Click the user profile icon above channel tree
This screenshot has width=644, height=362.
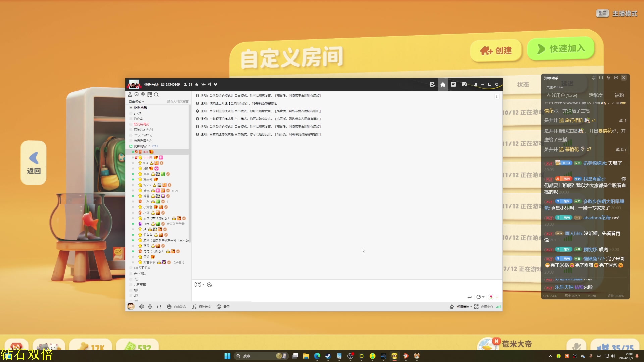click(130, 95)
